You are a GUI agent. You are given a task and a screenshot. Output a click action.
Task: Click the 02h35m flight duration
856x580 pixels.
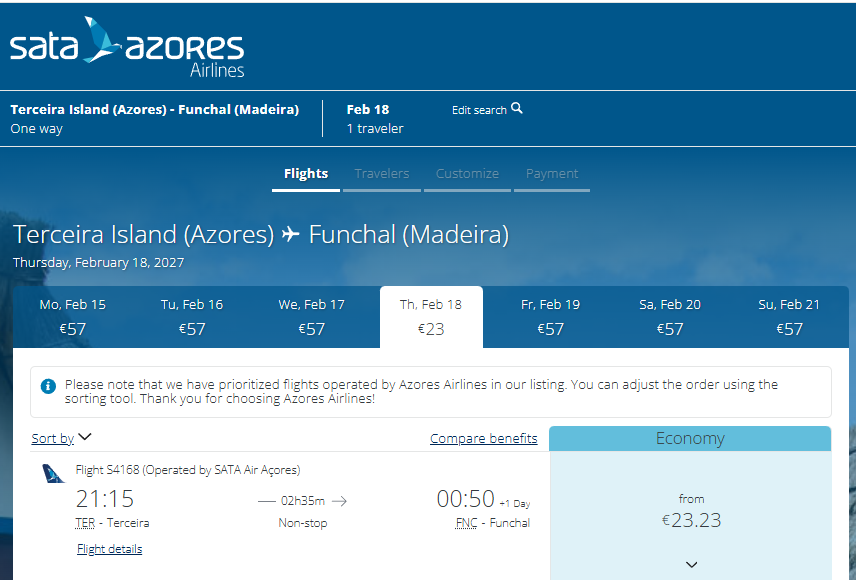point(302,501)
